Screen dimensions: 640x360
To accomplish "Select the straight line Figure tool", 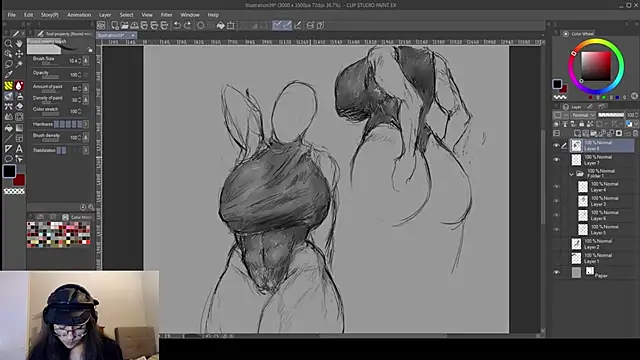I will (8, 138).
